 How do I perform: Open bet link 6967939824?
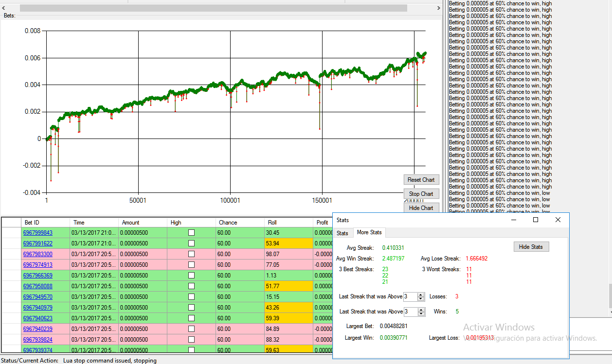tap(38, 340)
